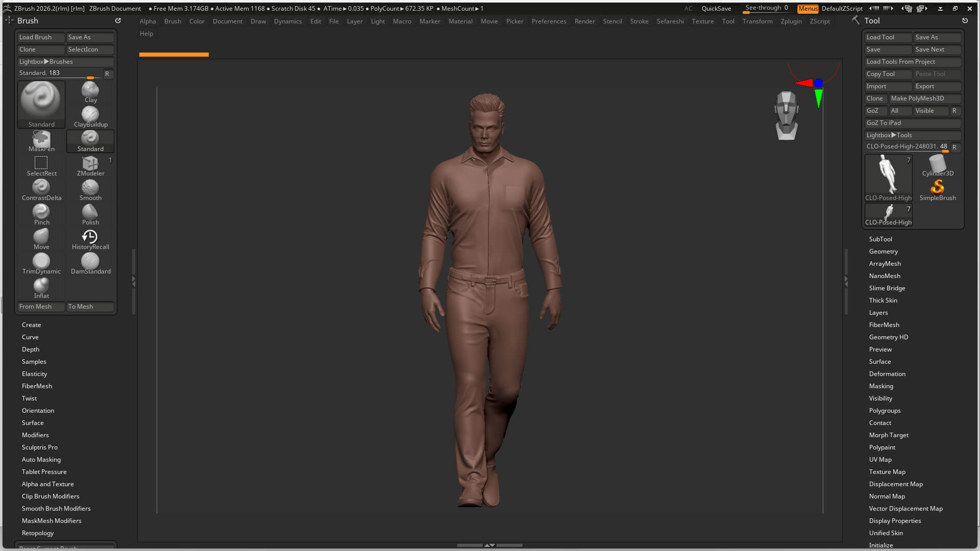980x551 pixels.
Task: Expand the Alpha and Texture section
Action: tap(47, 484)
